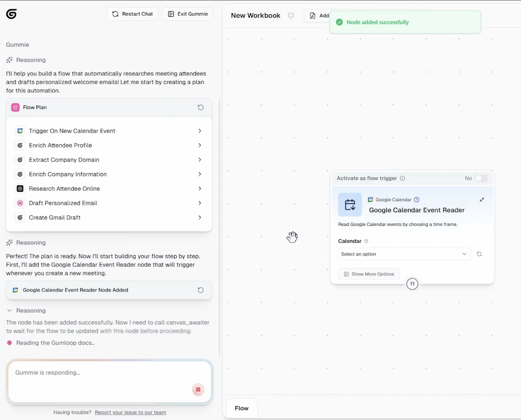This screenshot has width=521, height=420.
Task: Click Google Calendar Event Reader Node Added text
Action: [76, 290]
